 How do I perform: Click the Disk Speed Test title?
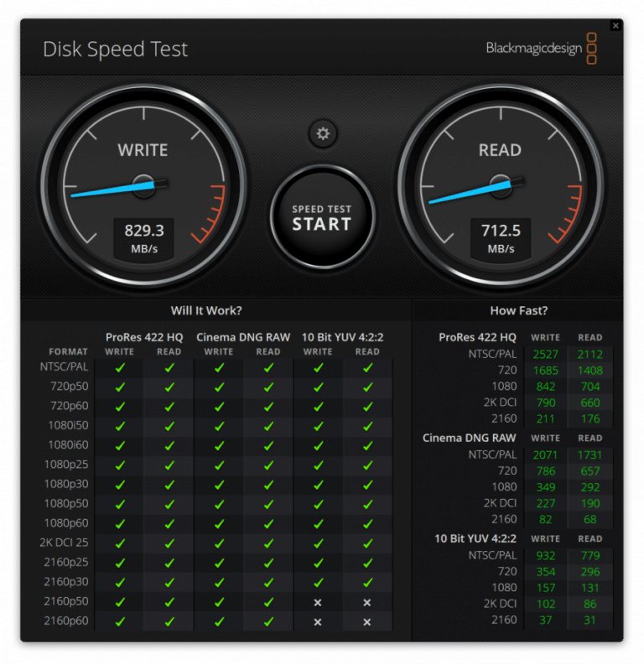(x=116, y=49)
